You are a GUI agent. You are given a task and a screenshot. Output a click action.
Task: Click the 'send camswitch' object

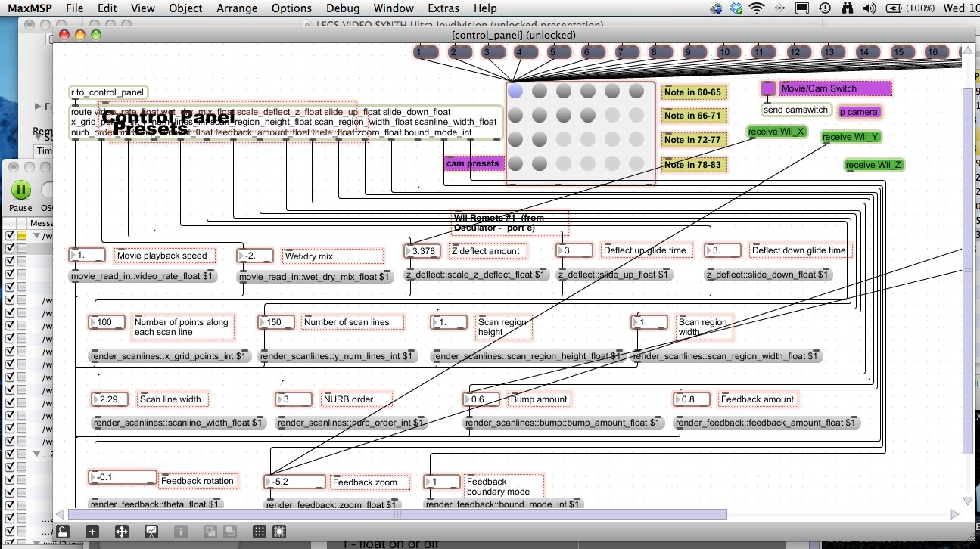pos(795,110)
